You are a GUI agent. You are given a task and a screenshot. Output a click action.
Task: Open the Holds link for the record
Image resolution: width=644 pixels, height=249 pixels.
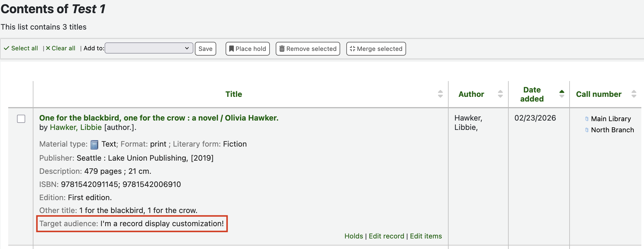click(x=354, y=236)
